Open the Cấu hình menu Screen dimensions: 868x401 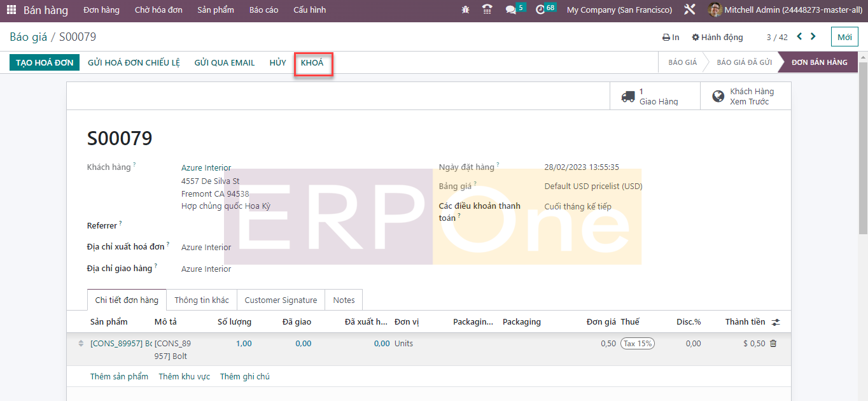point(309,10)
